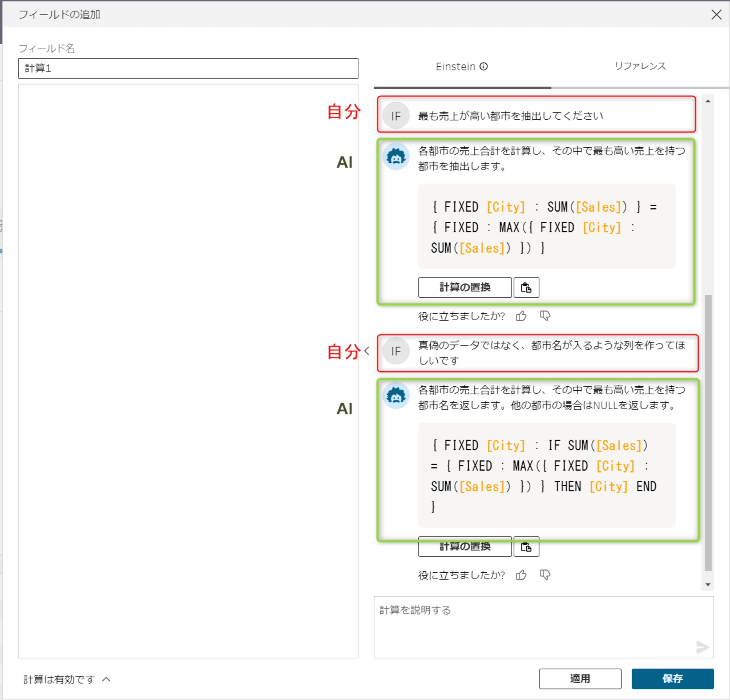Click the IF avatar beside 最も売上が高い都市 message
Viewport: 730px width, 700px height.
tap(396, 116)
